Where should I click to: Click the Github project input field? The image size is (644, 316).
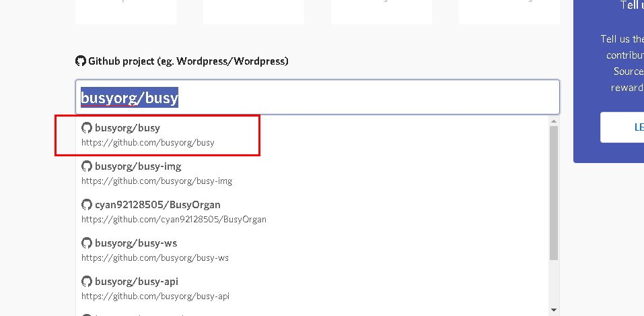pyautogui.click(x=318, y=97)
